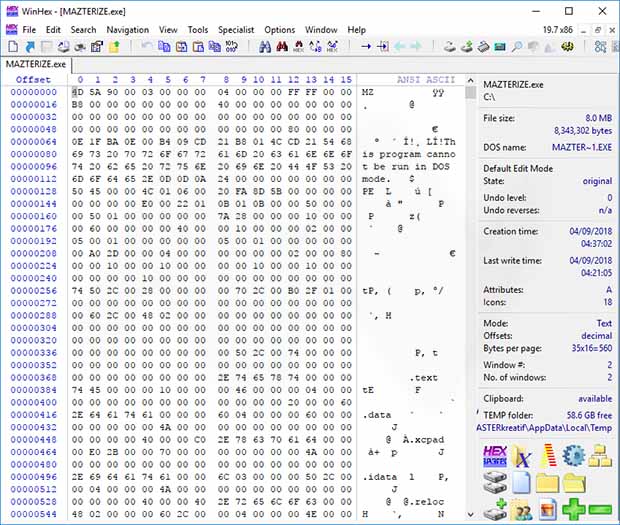Click hex byte 4D at offset 00000000

click(78, 92)
